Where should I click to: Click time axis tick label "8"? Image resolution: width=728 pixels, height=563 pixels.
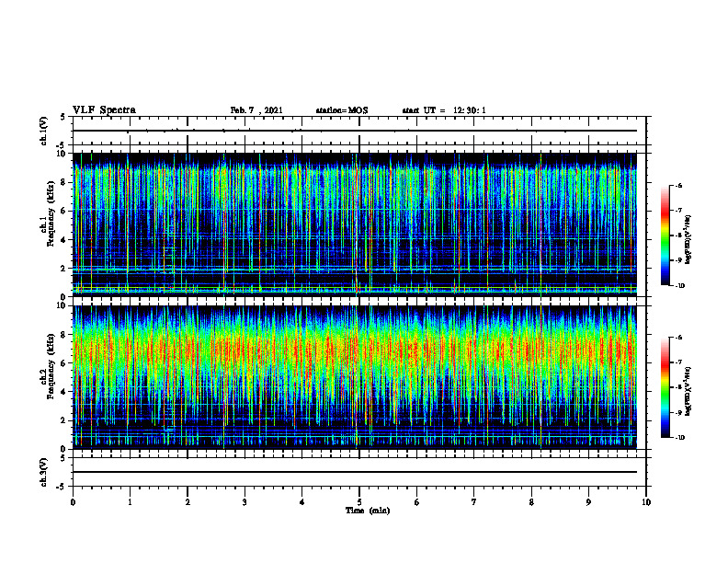tap(531, 502)
